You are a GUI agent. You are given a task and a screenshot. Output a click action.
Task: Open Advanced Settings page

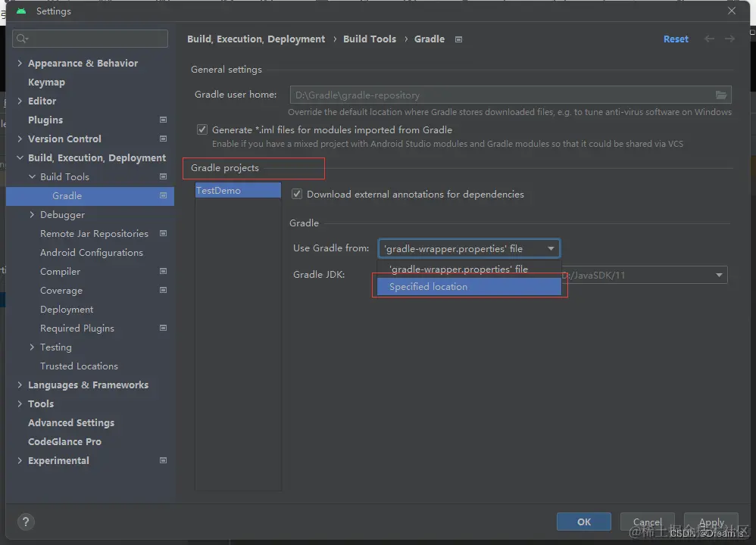[x=71, y=422]
